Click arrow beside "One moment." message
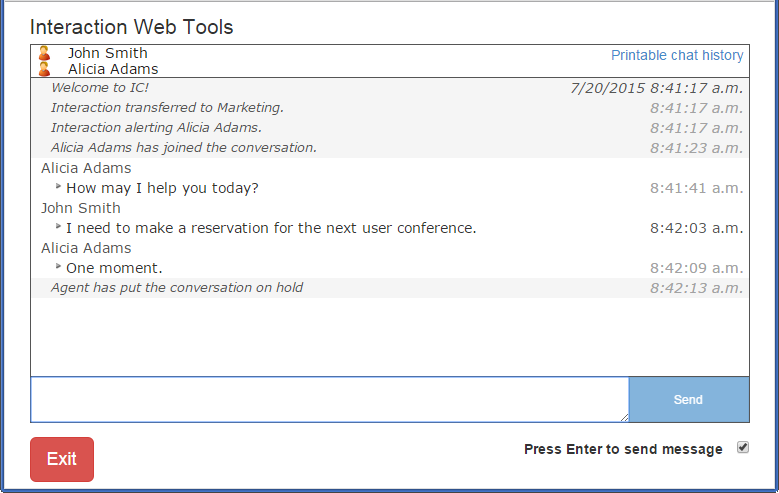 (58, 266)
